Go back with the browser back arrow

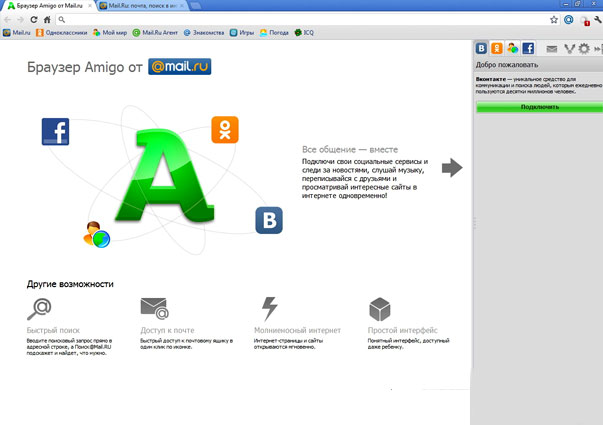7,20
